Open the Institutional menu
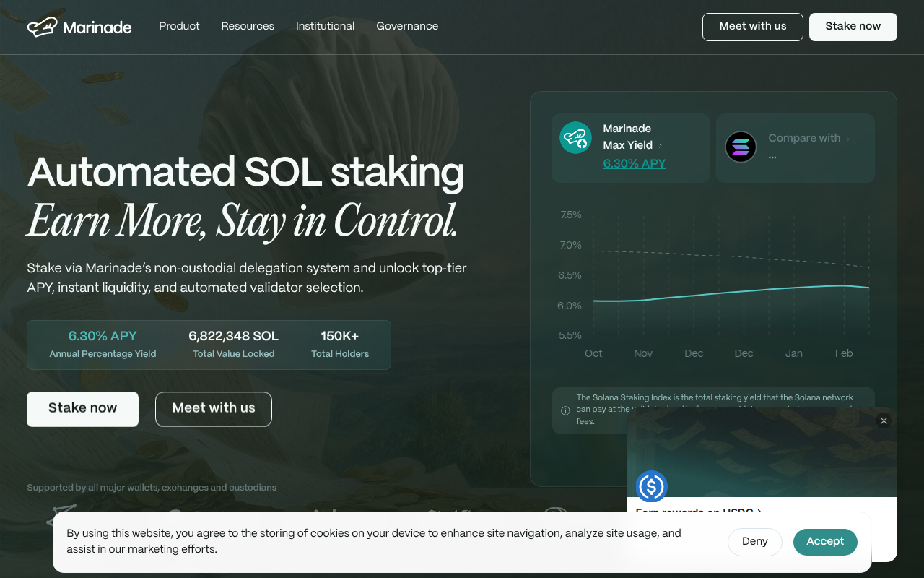The width and height of the screenshot is (924, 578). click(325, 26)
